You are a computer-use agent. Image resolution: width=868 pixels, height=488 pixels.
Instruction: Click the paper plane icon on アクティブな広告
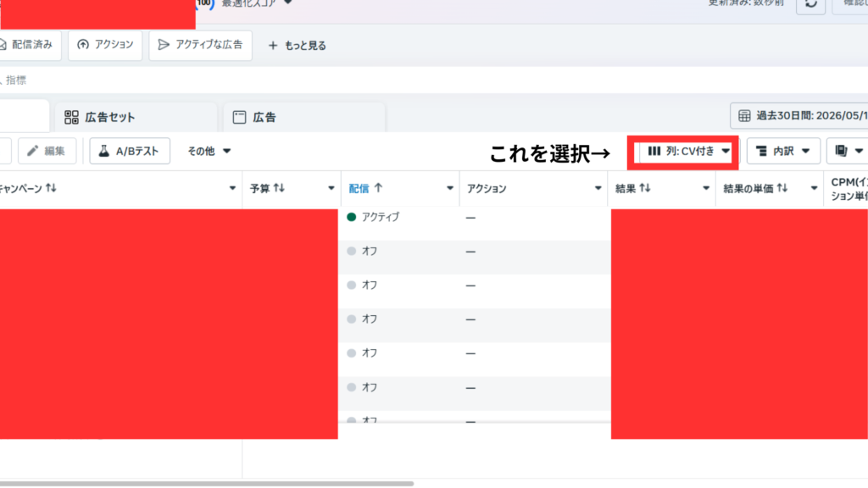click(x=164, y=45)
